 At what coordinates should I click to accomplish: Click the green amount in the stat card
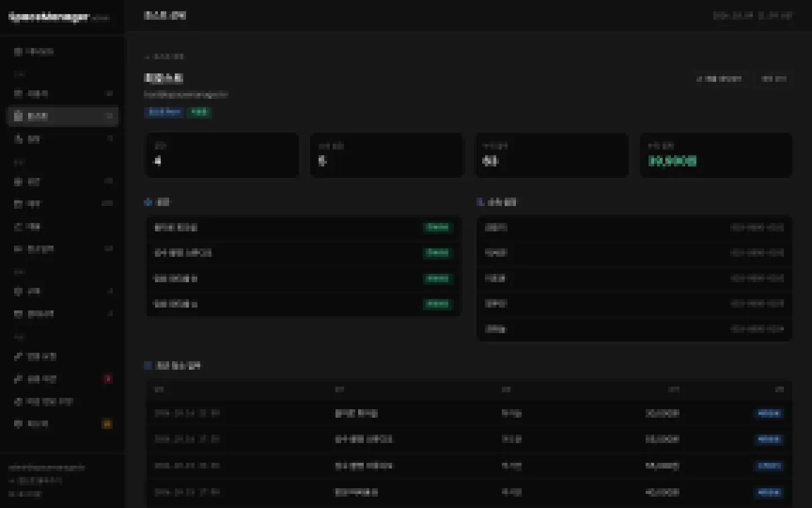pos(673,161)
